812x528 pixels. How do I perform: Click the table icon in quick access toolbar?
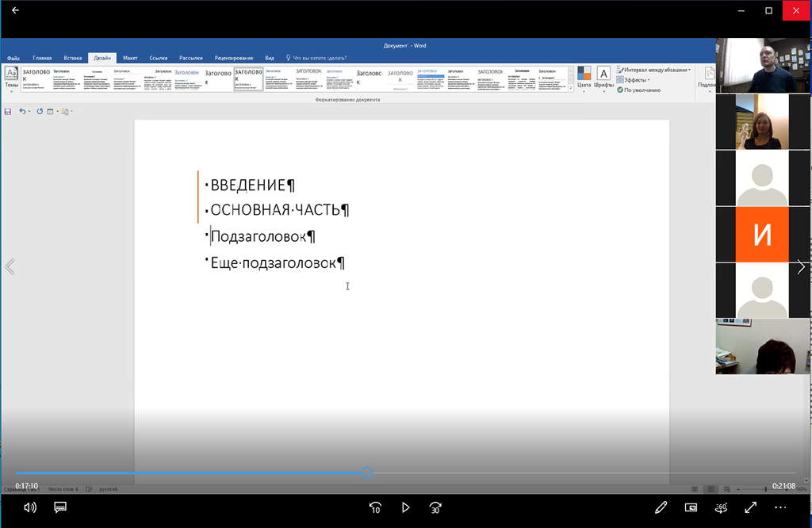click(50, 111)
